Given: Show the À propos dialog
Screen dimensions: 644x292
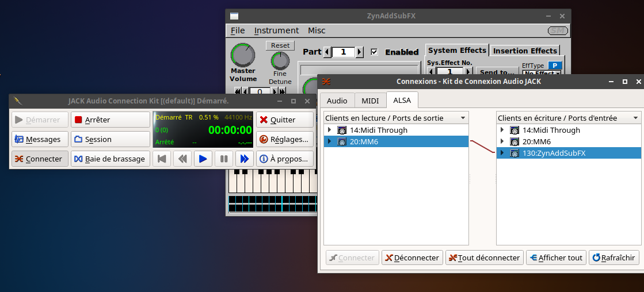Looking at the screenshot, I should [285, 159].
